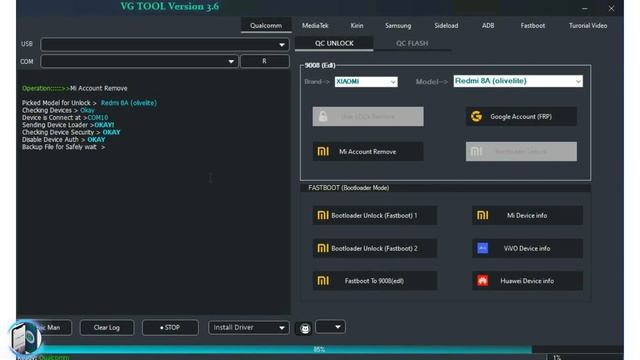Viewport: 640px width, 360px height.
Task: Click Mi logo beside Bootloader Unlock (Fastboot) 1
Action: pyautogui.click(x=323, y=215)
